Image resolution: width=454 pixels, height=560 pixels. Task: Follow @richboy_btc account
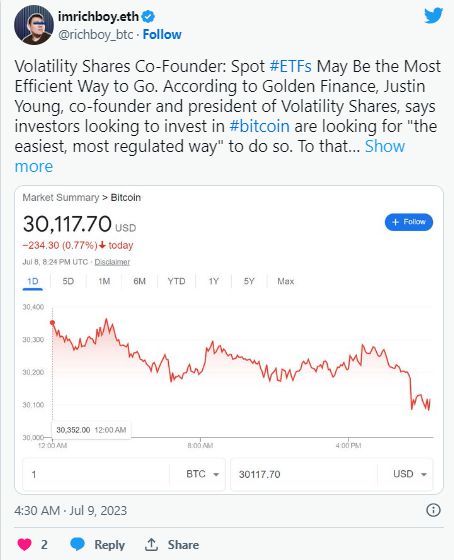[162, 35]
